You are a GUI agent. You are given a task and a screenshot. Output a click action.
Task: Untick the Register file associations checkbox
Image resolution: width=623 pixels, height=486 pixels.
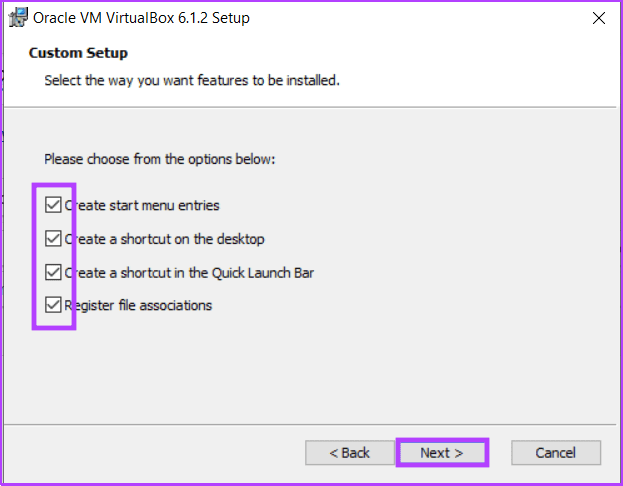53,305
